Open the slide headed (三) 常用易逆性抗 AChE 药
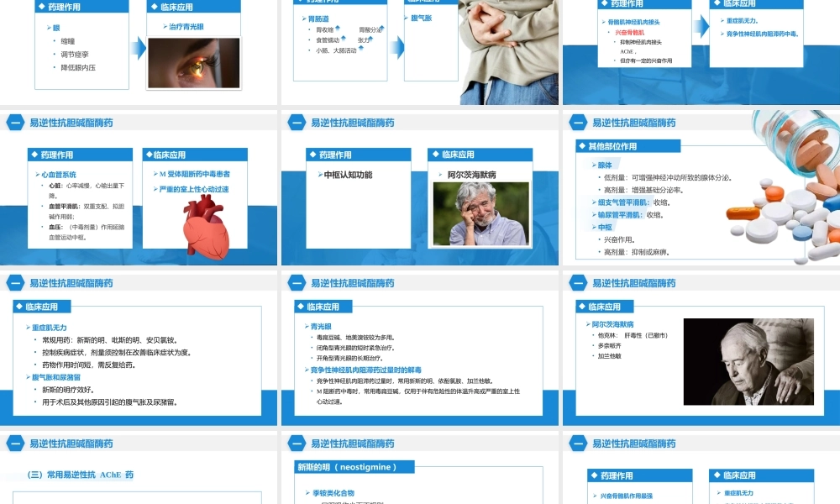This screenshot has height=504, width=840. [139, 468]
